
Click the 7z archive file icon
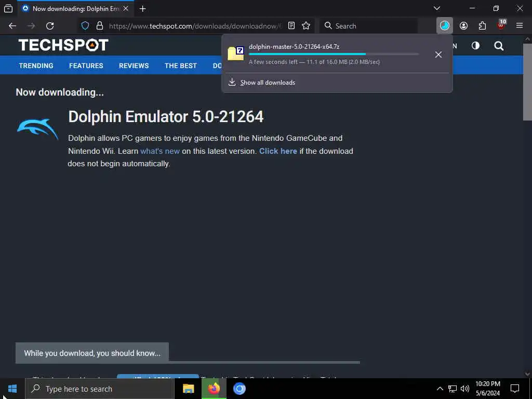pos(236,54)
